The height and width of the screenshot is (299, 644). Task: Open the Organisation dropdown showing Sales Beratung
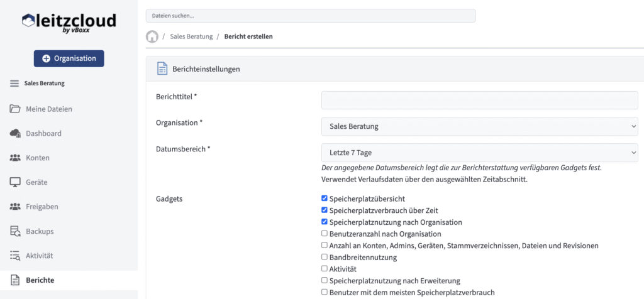(479, 126)
